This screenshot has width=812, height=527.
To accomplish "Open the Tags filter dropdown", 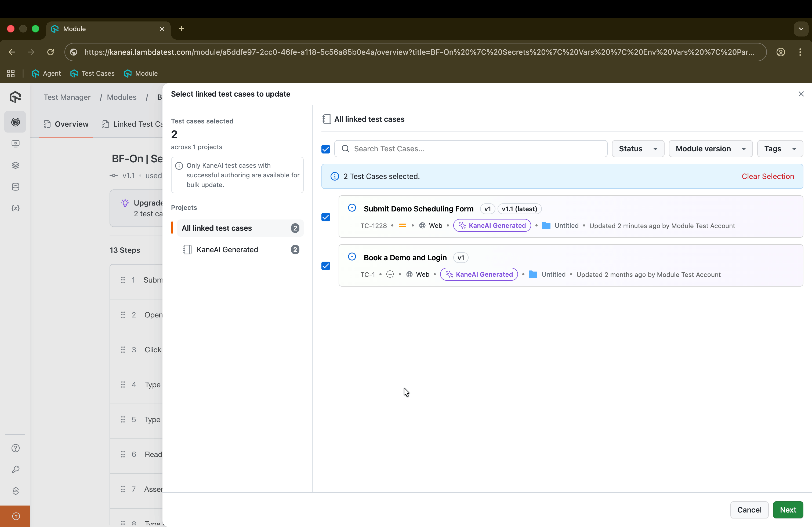I will coord(780,149).
